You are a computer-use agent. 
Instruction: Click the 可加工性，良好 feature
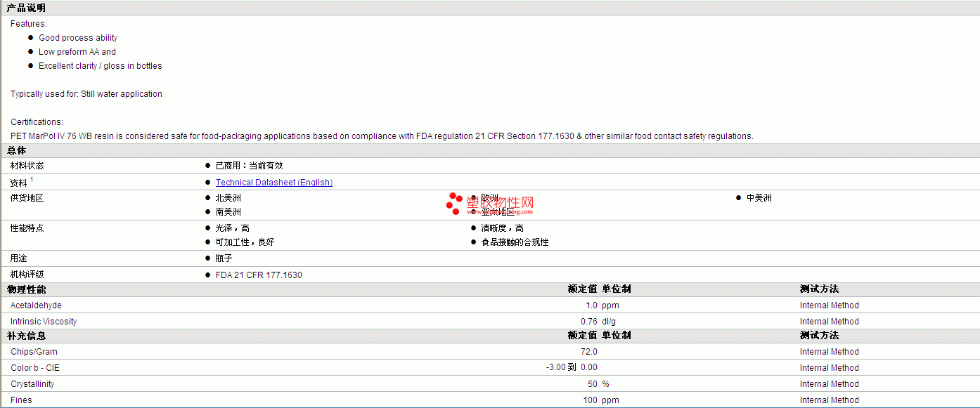pyautogui.click(x=245, y=242)
